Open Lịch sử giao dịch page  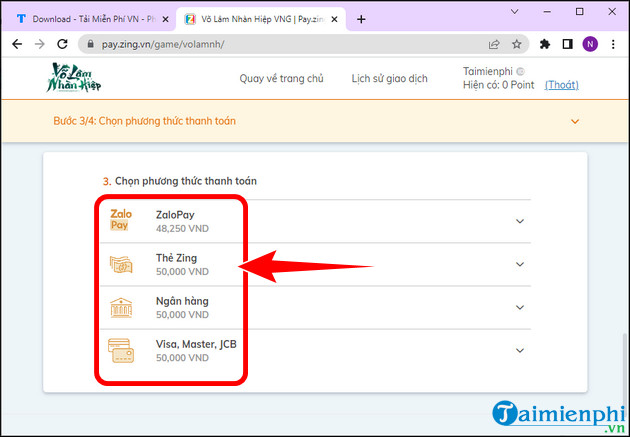click(389, 78)
